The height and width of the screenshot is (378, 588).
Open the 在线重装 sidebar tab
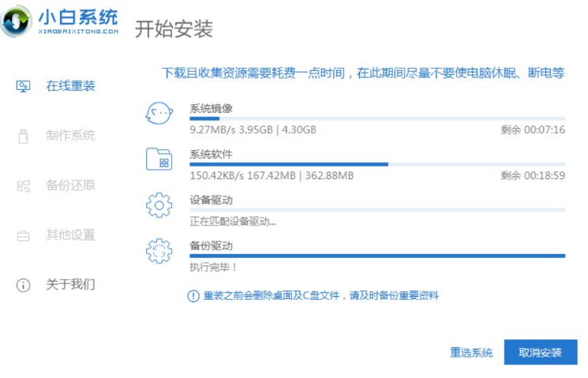click(x=70, y=86)
